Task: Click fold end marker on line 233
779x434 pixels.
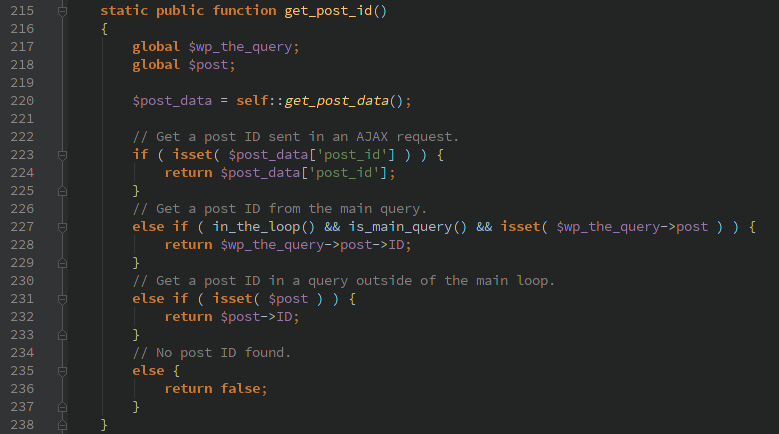Action: [62, 335]
